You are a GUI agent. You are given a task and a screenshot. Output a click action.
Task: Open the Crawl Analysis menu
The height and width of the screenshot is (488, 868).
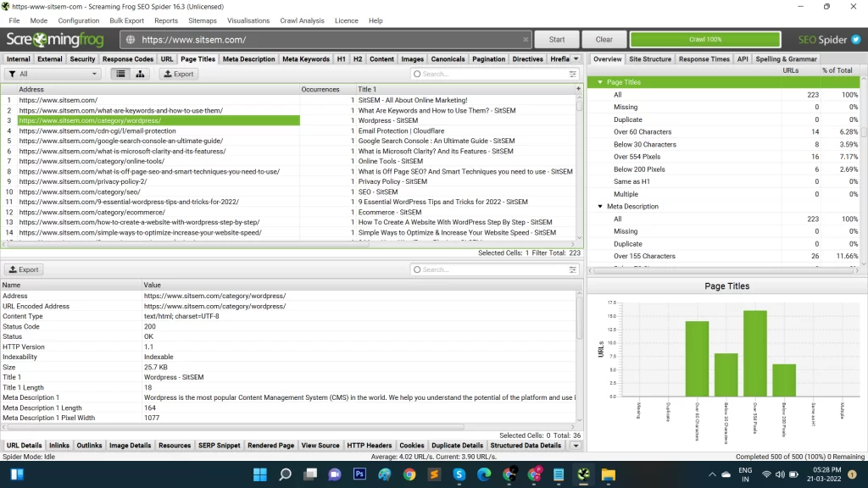tap(303, 20)
